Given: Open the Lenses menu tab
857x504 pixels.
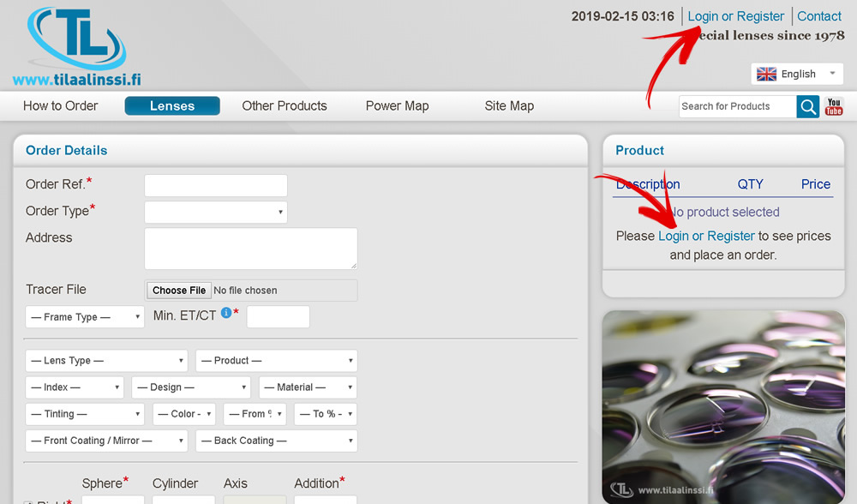Looking at the screenshot, I should point(172,106).
